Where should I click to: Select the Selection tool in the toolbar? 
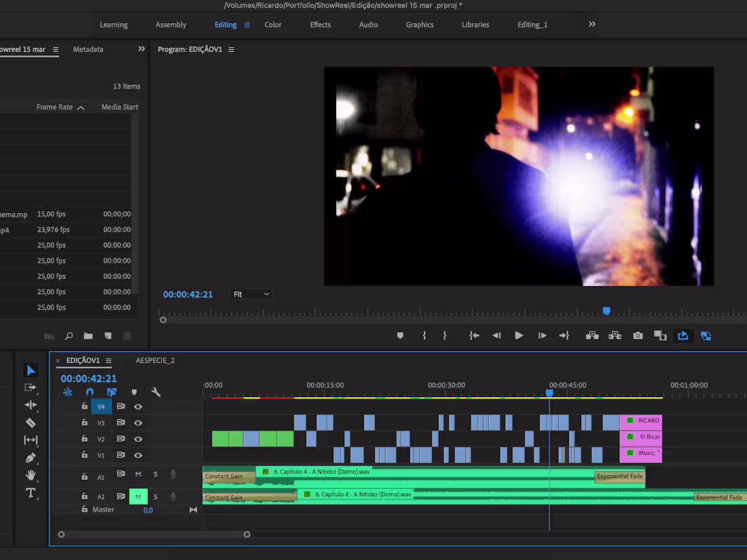[31, 370]
